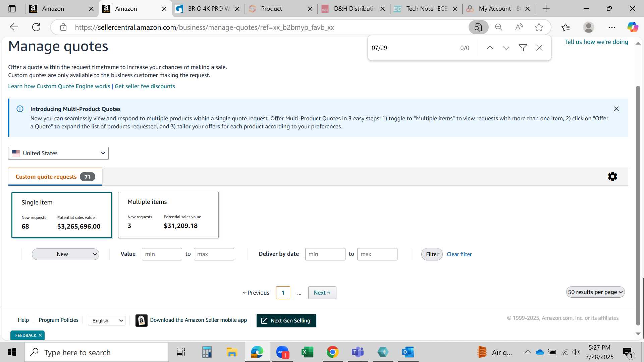Open a new browser tab
The width and height of the screenshot is (644, 362).
click(x=546, y=9)
